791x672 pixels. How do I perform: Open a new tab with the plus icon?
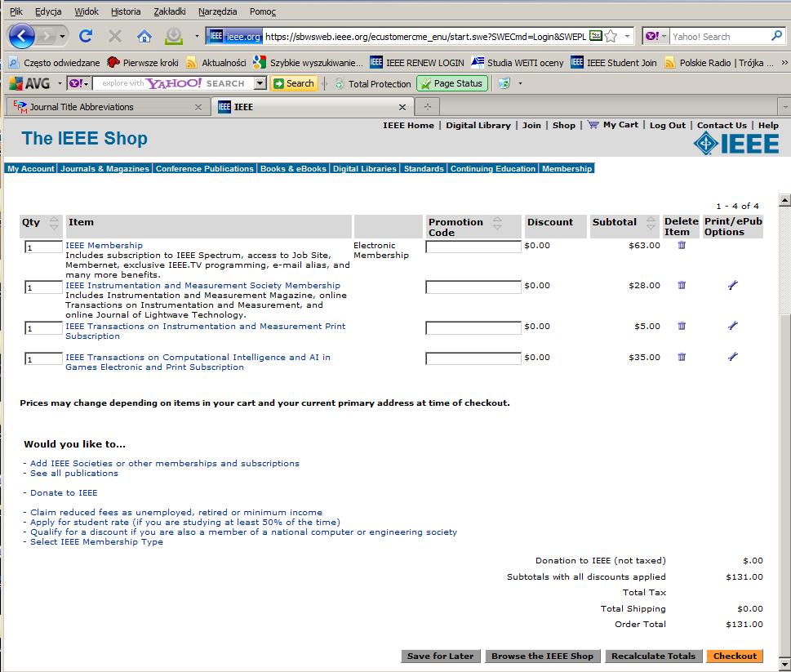pyautogui.click(x=428, y=106)
